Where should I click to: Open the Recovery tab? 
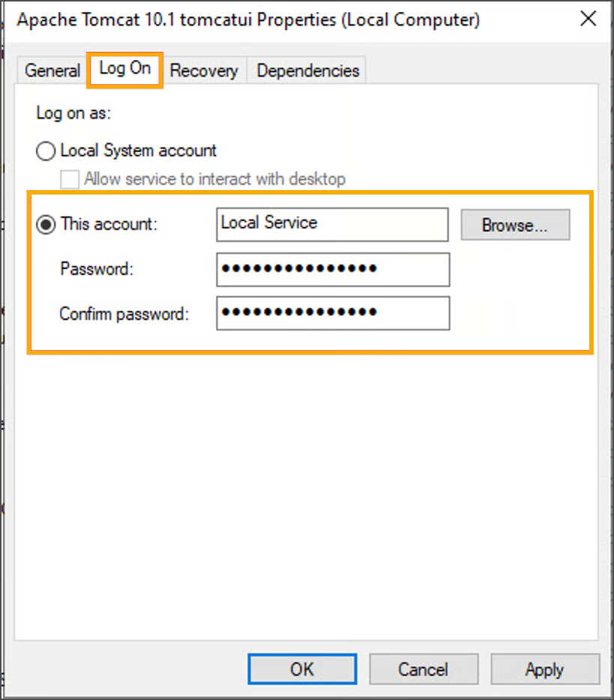click(203, 71)
